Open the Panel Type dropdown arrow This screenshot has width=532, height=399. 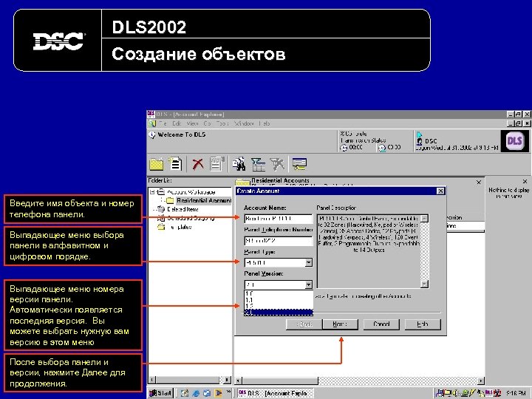coord(308,262)
